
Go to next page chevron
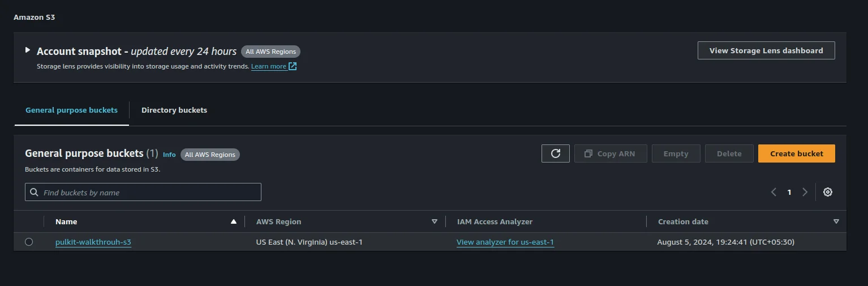(805, 192)
